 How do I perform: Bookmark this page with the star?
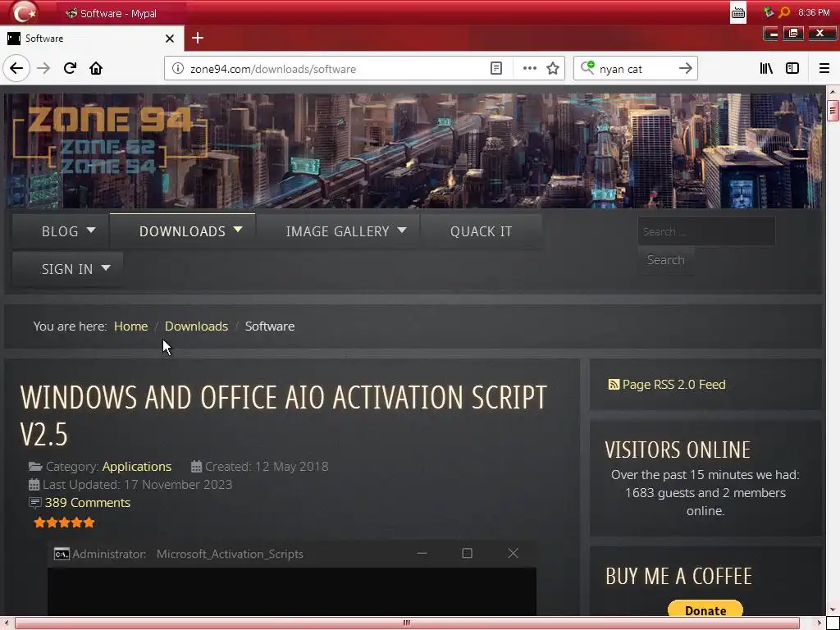point(553,69)
